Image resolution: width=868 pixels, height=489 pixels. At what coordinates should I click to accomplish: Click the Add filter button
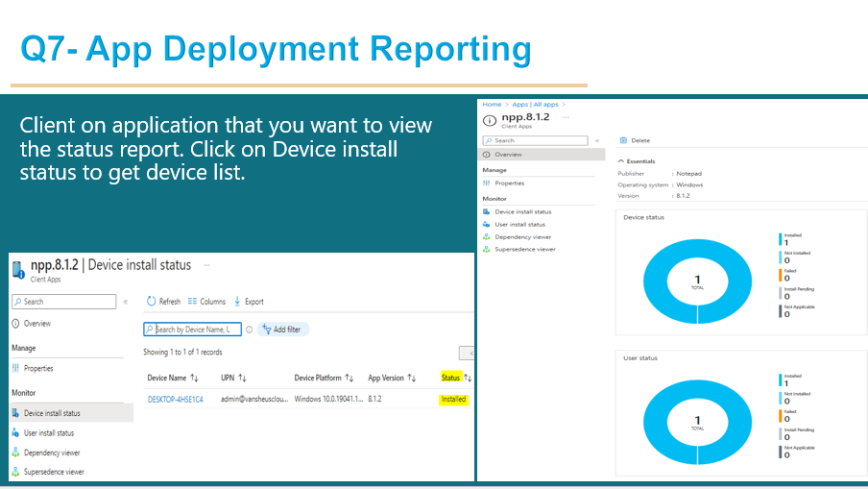pos(282,329)
